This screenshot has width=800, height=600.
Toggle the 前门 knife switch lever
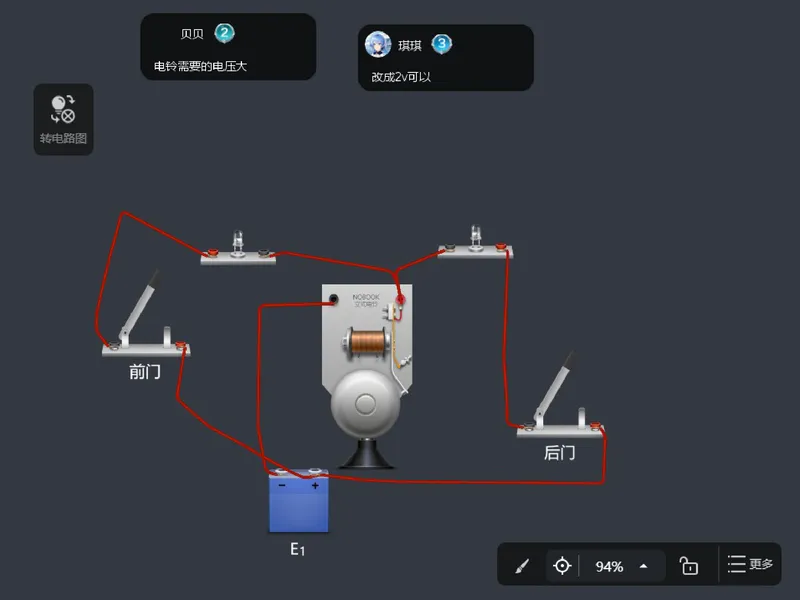(139, 307)
